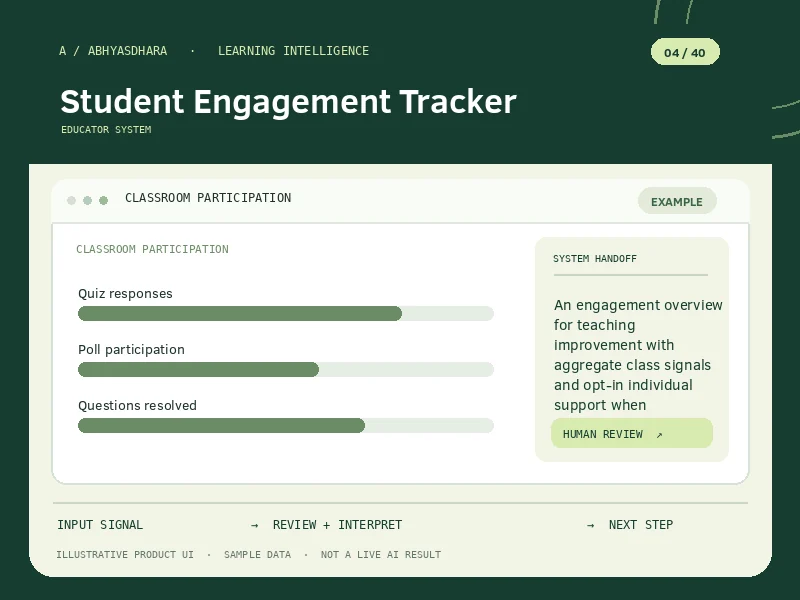Click the Questions resolved progress bar

click(x=286, y=426)
